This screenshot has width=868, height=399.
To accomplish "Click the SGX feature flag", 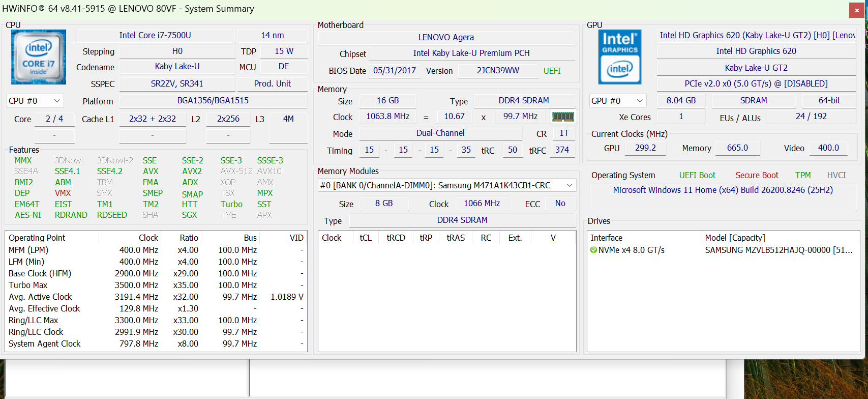I will 189,215.
